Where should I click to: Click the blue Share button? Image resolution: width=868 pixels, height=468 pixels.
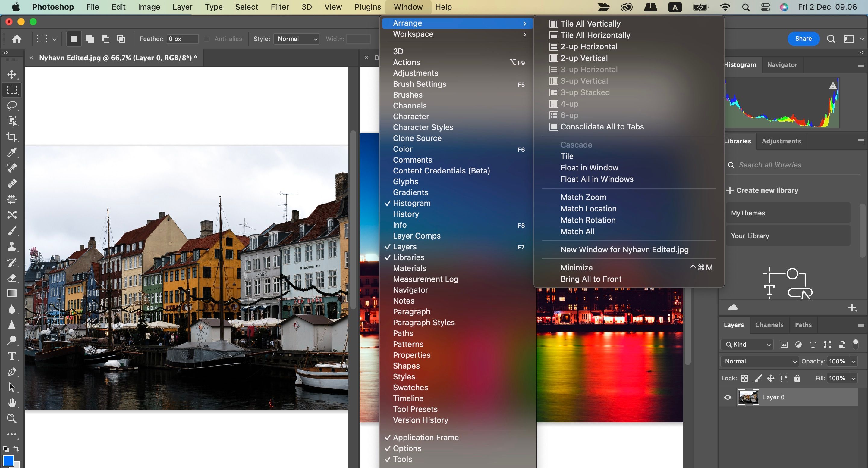coord(803,39)
